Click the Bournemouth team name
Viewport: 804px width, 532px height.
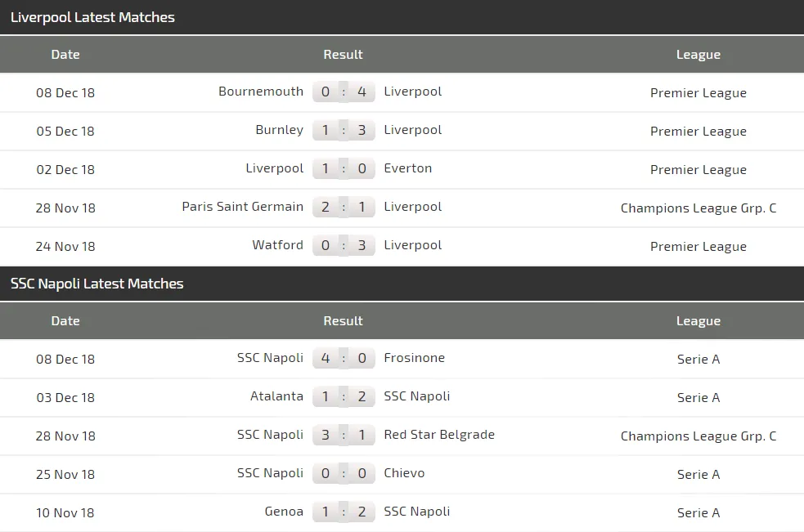tap(261, 92)
